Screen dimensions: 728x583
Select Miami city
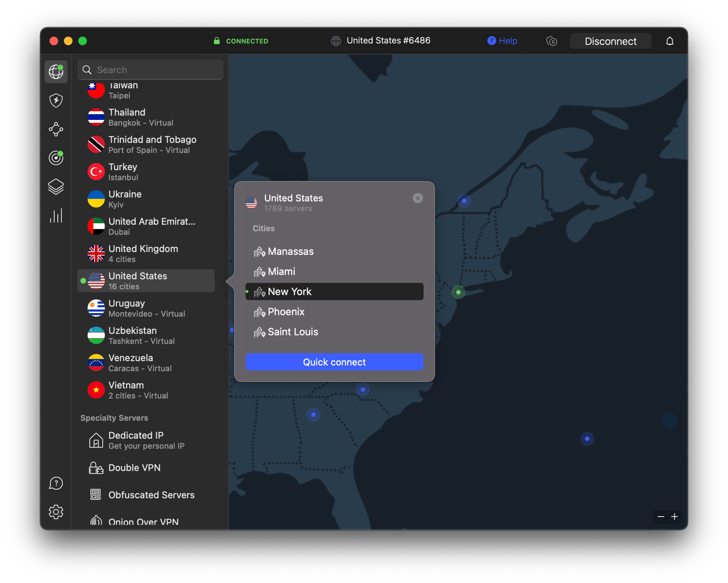click(334, 271)
